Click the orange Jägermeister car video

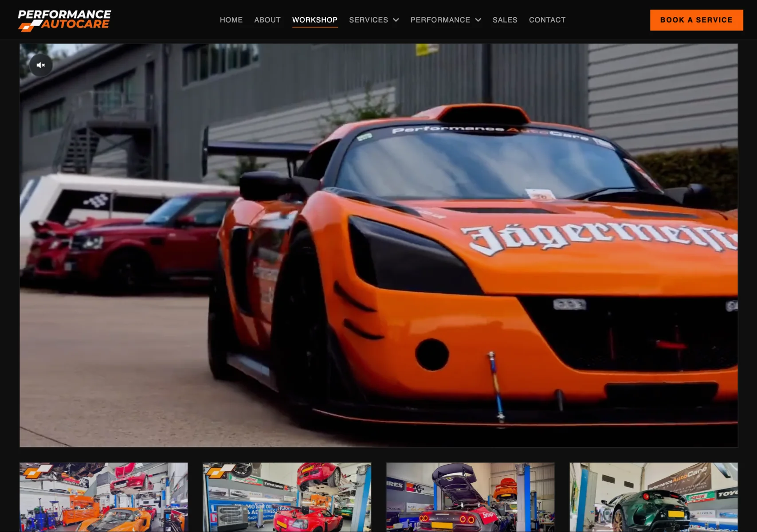coord(379,245)
